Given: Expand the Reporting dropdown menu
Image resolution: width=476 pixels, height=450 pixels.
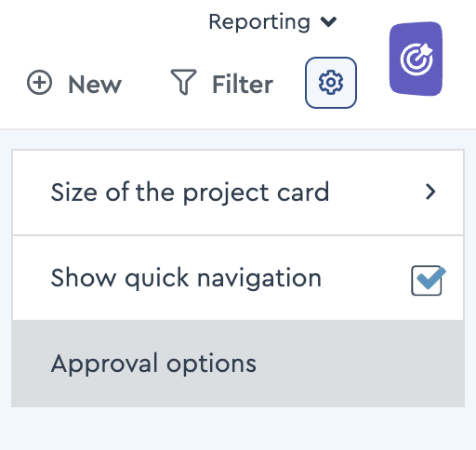Looking at the screenshot, I should (272, 22).
